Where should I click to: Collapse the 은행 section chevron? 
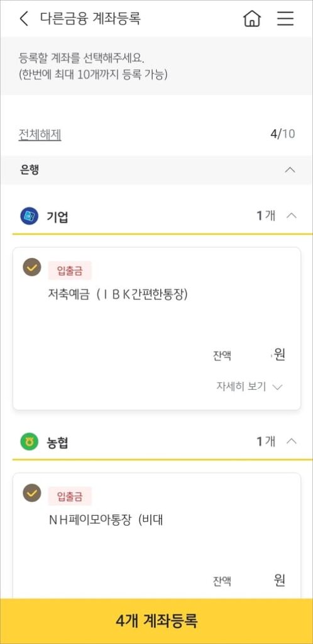(290, 170)
